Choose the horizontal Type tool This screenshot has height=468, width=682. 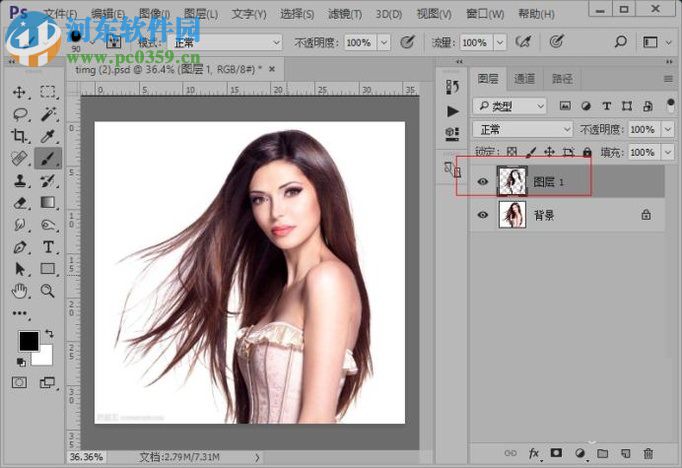(x=47, y=247)
